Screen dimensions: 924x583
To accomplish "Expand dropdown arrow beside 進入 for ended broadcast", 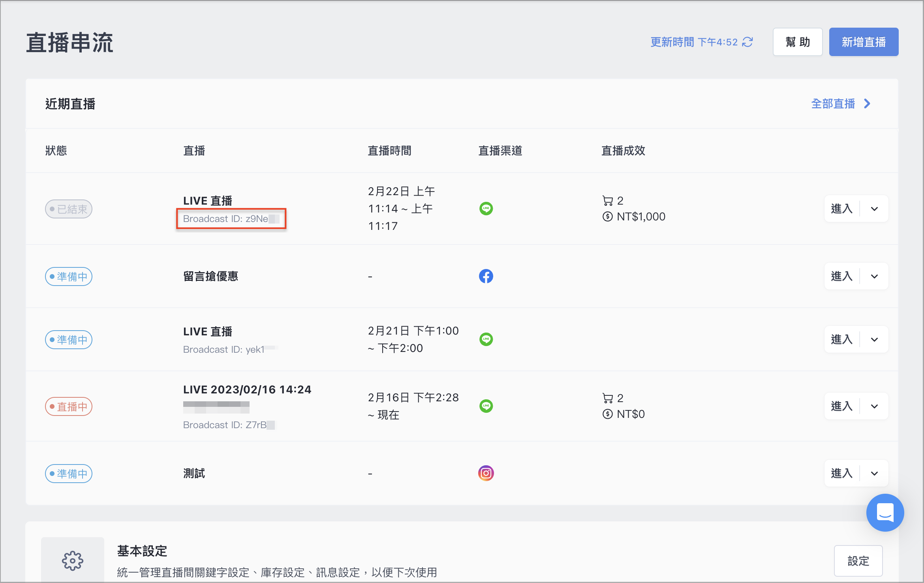I will pyautogui.click(x=875, y=209).
